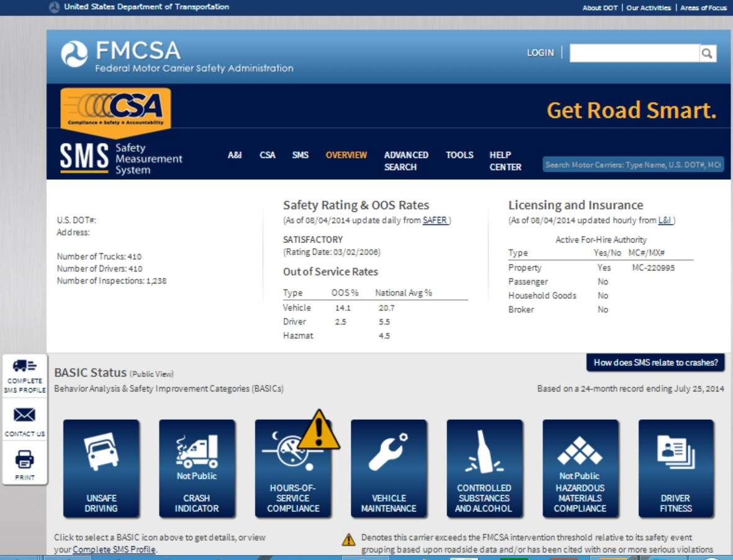Click the search magnifier icon

pos(708,53)
